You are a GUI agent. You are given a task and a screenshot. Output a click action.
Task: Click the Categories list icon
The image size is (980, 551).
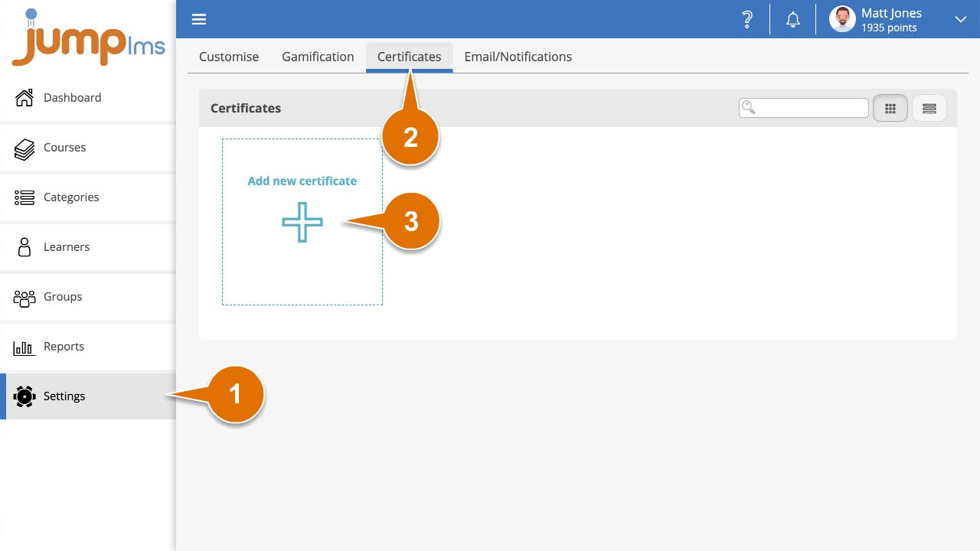point(24,197)
